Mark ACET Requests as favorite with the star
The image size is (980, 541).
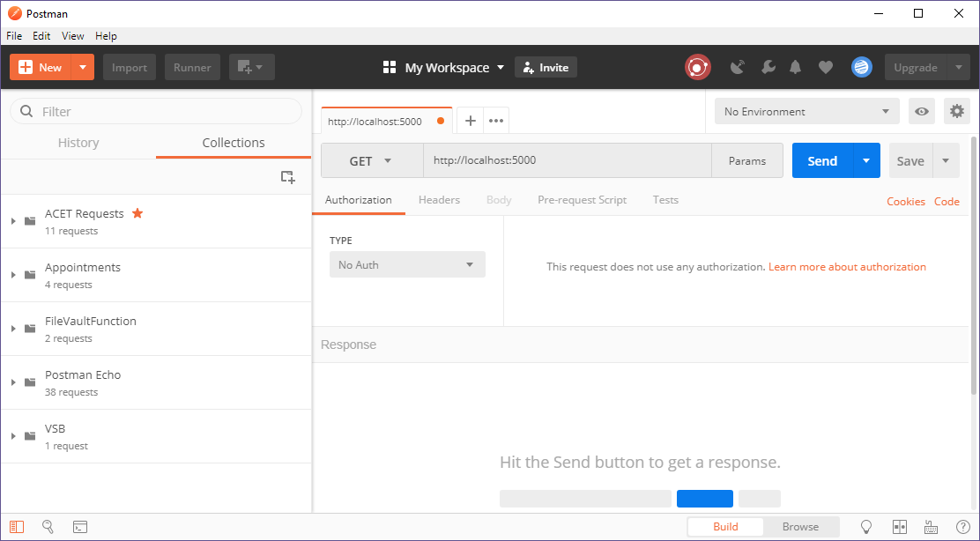pos(137,212)
